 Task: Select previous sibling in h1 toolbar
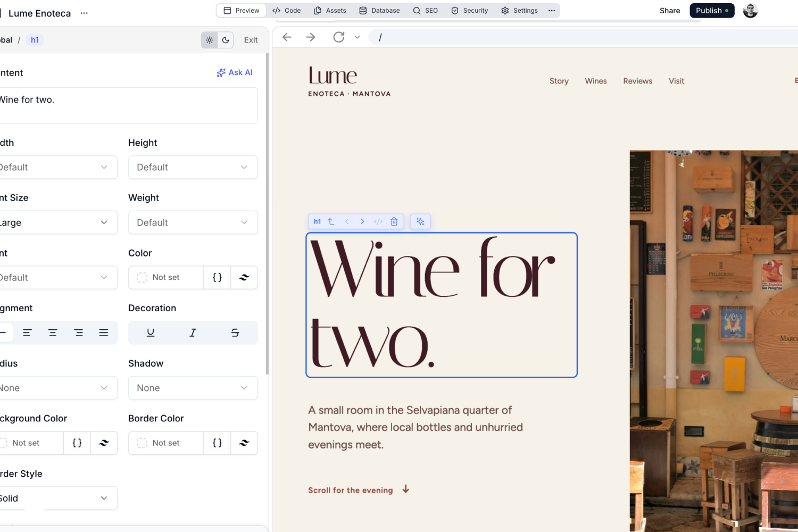tap(347, 222)
